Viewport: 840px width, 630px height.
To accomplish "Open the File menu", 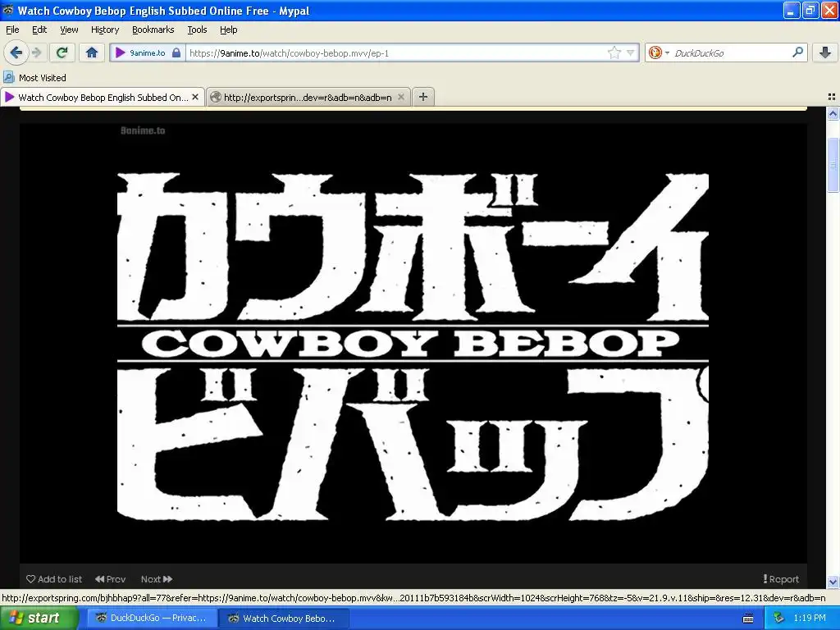I will pos(12,30).
